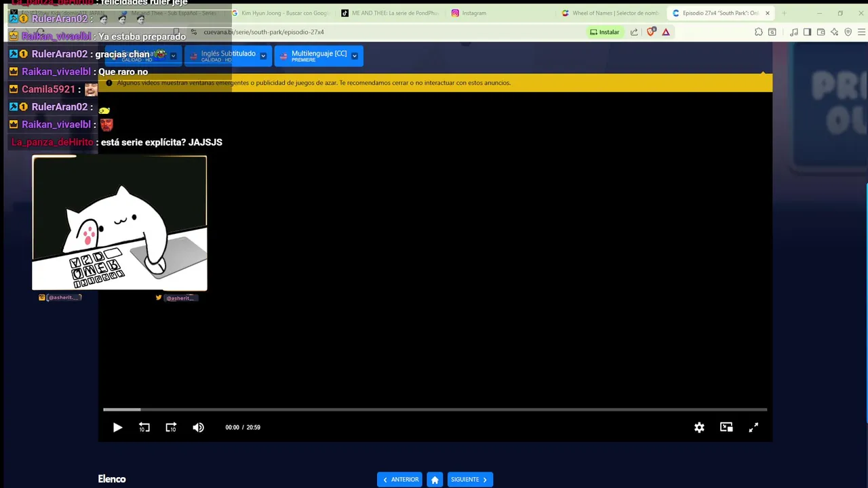Close the Episodio 27x4 South Park tab

pos(768,13)
